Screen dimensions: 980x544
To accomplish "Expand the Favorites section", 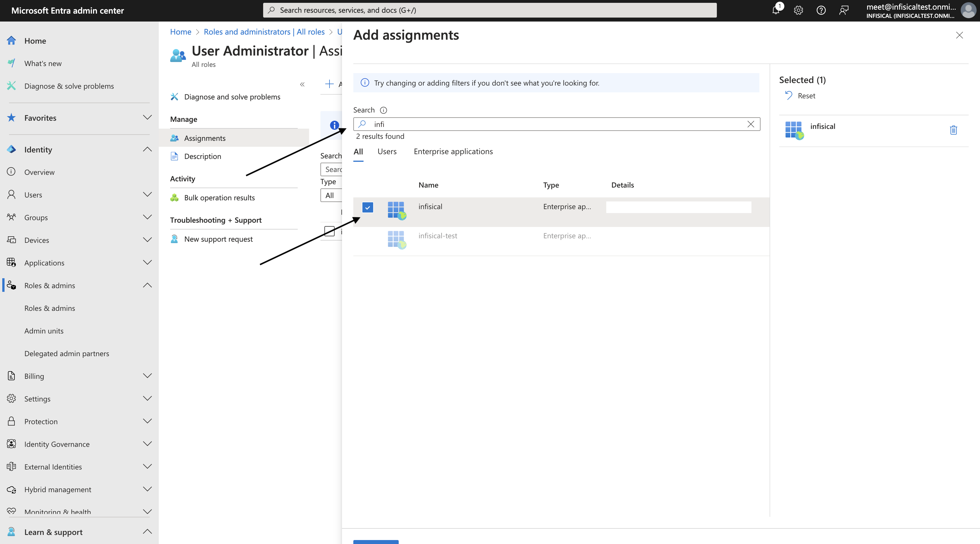I will [147, 118].
